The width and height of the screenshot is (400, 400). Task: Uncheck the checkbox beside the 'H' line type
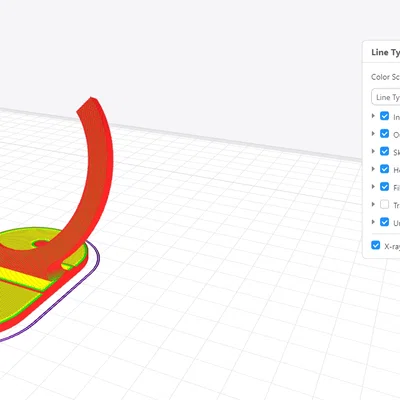tap(384, 169)
